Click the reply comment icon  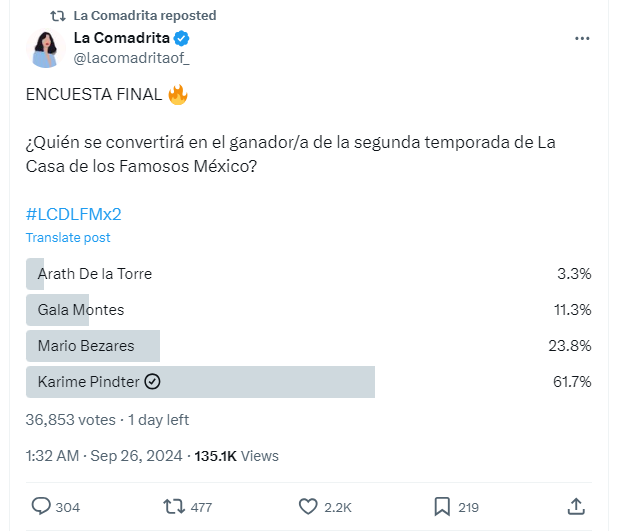point(41,507)
